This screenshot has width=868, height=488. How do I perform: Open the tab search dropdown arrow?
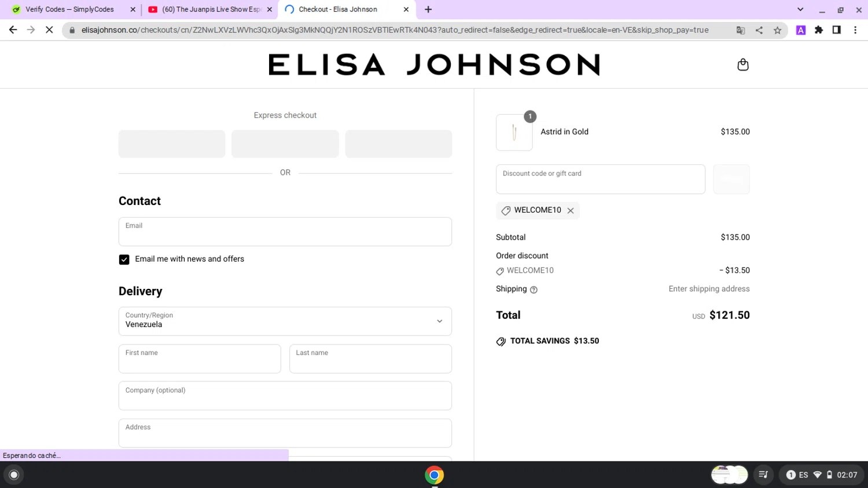(800, 9)
